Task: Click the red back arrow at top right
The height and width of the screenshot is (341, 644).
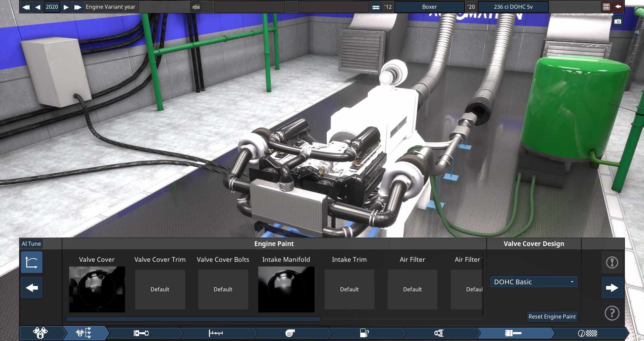Action: click(x=618, y=7)
